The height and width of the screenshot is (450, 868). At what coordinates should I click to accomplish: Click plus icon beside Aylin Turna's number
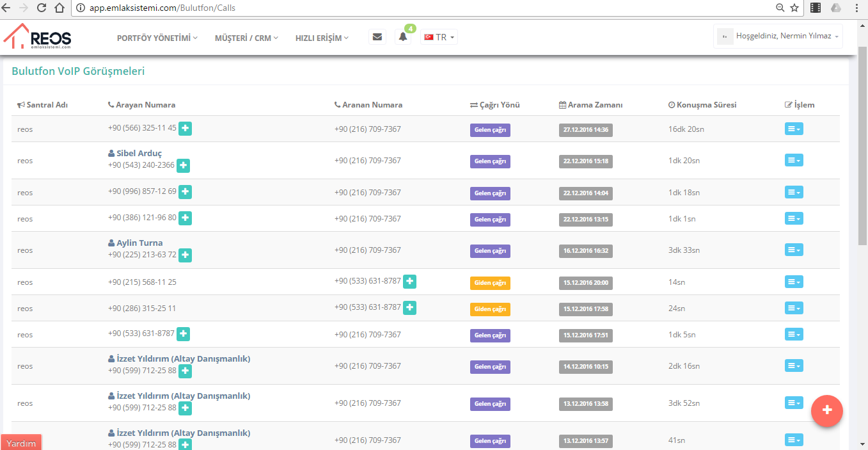(185, 255)
